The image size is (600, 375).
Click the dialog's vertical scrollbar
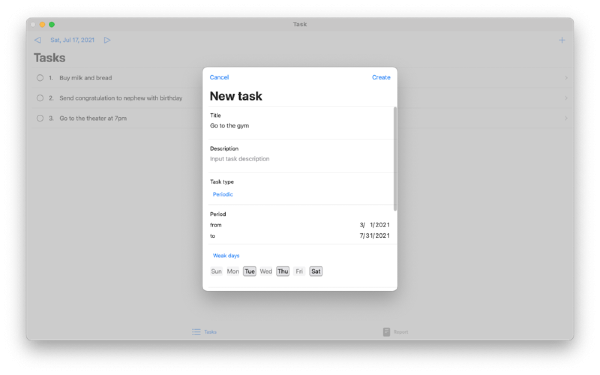395,159
